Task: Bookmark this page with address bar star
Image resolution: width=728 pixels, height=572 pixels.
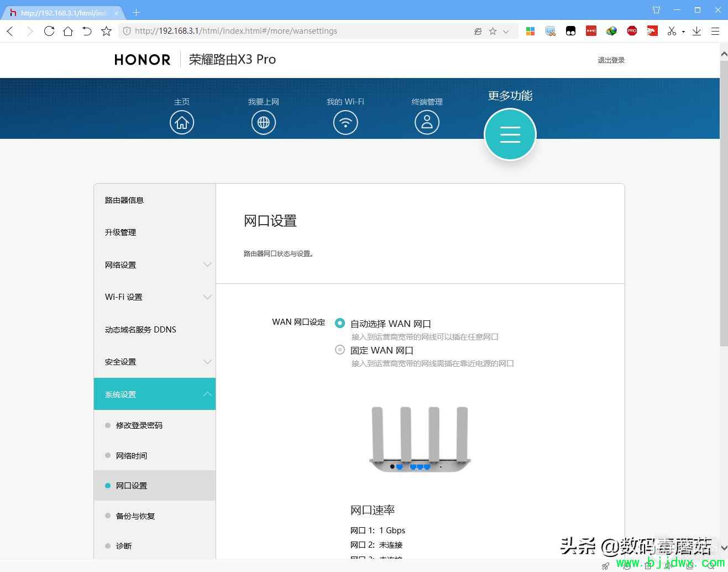Action: (x=493, y=32)
